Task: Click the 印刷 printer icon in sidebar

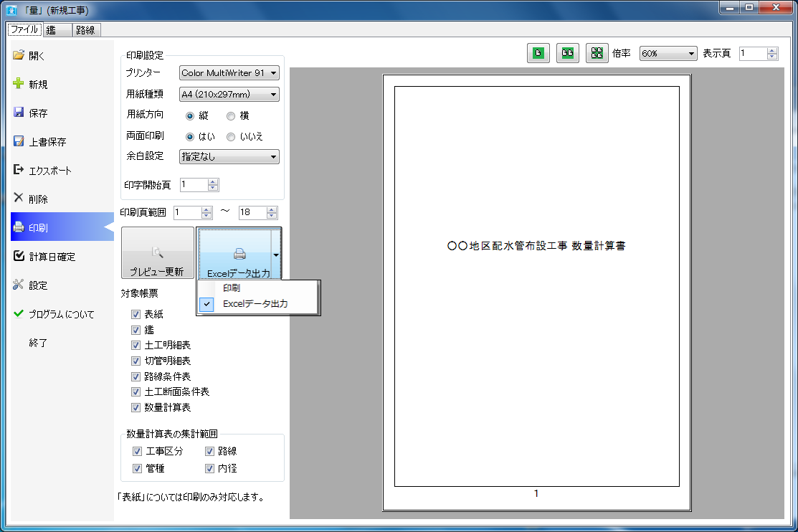Action: (19, 227)
